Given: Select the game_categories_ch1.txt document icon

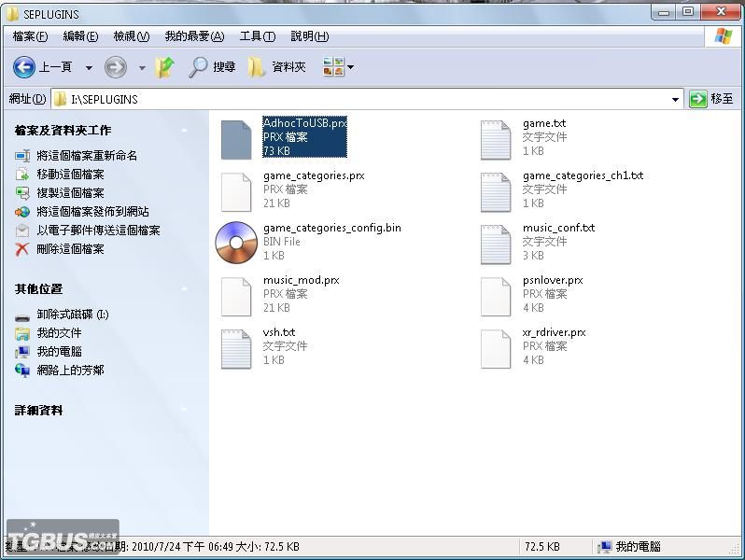Looking at the screenshot, I should [x=496, y=192].
